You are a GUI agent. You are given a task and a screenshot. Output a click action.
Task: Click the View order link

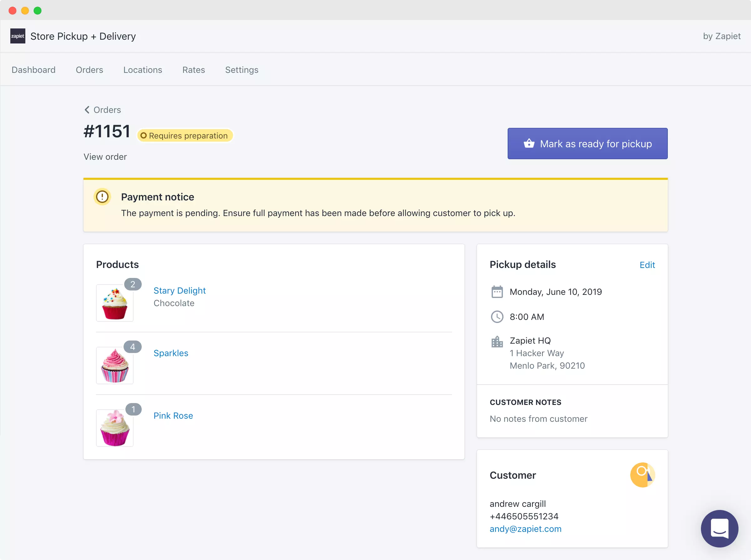point(105,157)
